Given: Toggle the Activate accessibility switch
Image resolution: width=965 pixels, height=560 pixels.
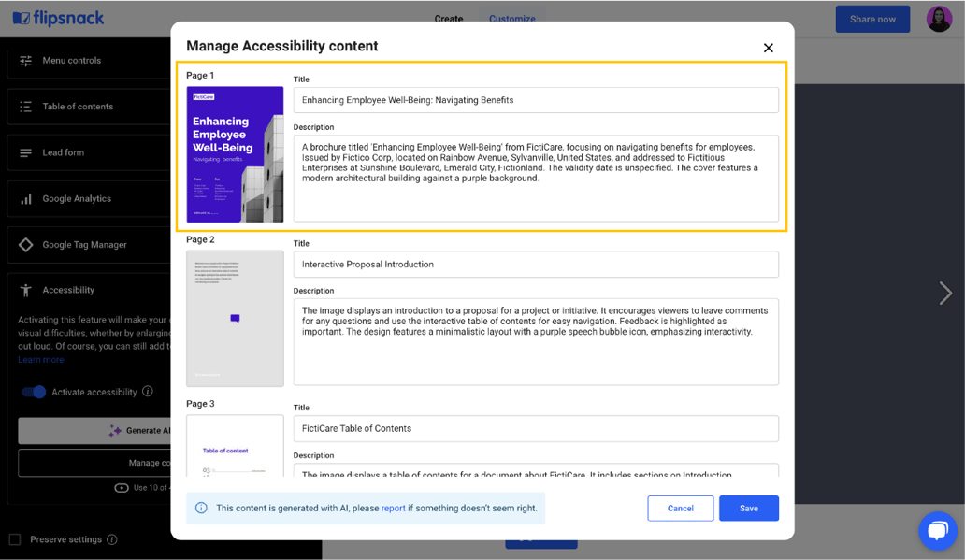Looking at the screenshot, I should [34, 393].
